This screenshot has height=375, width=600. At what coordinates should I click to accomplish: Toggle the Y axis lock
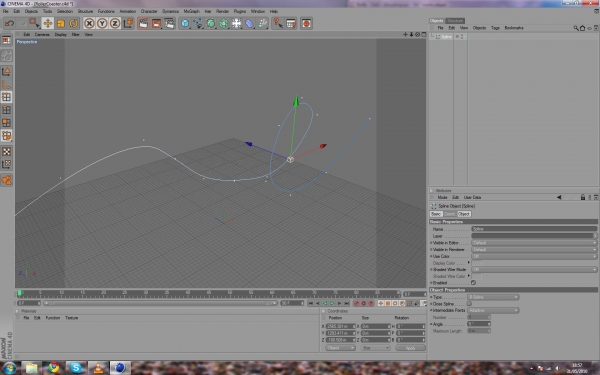[102, 23]
